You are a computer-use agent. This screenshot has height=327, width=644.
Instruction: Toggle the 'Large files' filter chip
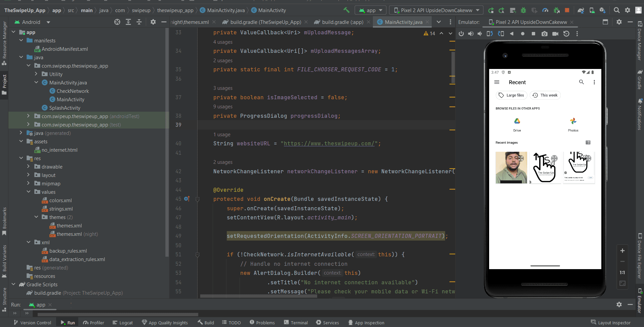coord(511,95)
